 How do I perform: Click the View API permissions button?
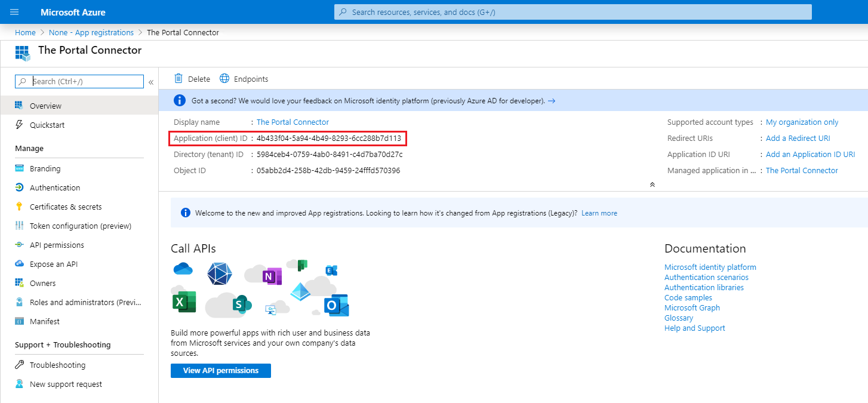pyautogui.click(x=221, y=371)
